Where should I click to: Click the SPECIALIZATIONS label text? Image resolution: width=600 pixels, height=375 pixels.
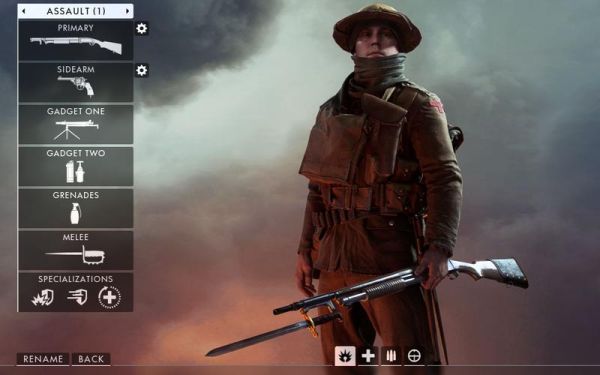[75, 279]
